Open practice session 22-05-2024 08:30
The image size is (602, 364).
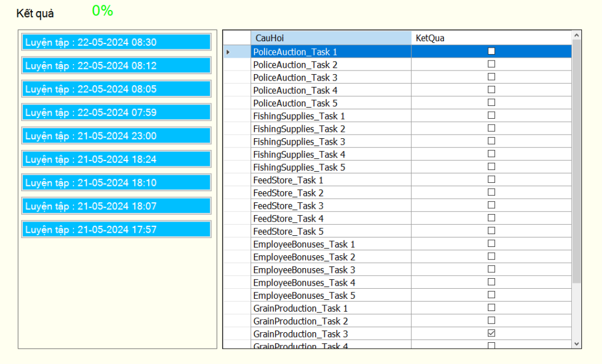click(116, 42)
